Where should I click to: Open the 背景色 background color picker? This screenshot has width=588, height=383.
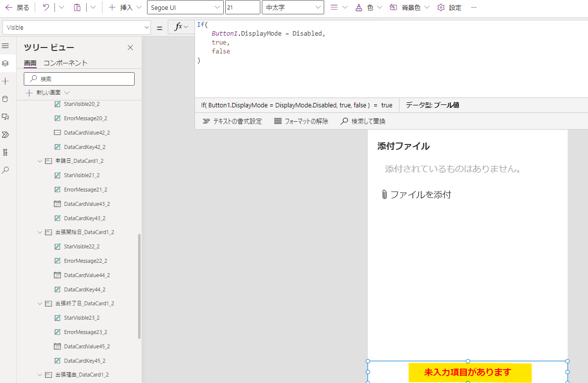tap(409, 7)
